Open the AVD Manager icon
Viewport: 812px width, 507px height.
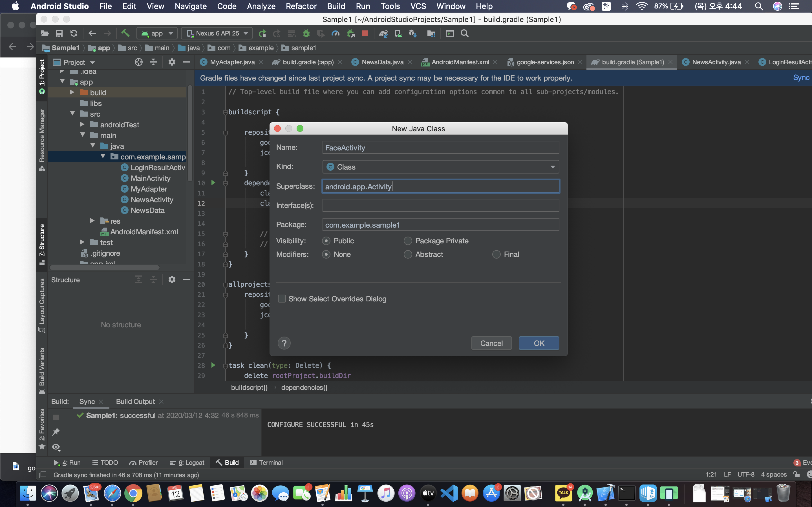(x=398, y=33)
